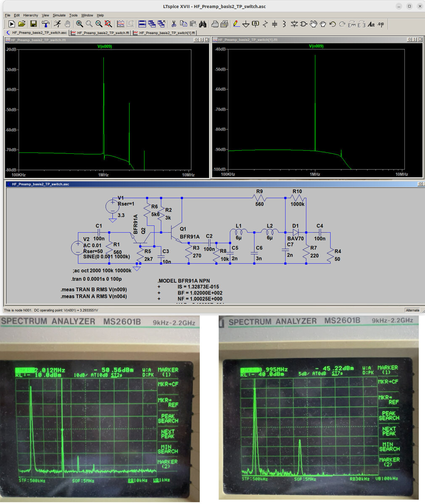
Task: Click the Cut scissors icon
Action: coord(174,24)
